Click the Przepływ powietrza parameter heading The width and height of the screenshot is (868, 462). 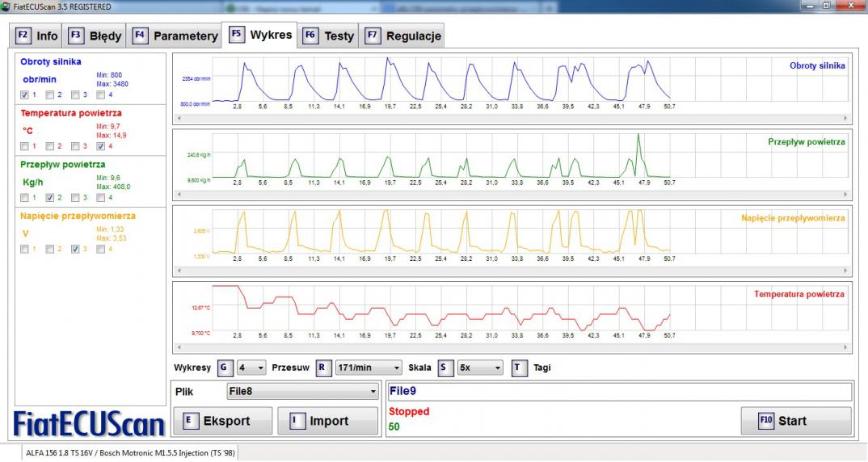(x=62, y=164)
